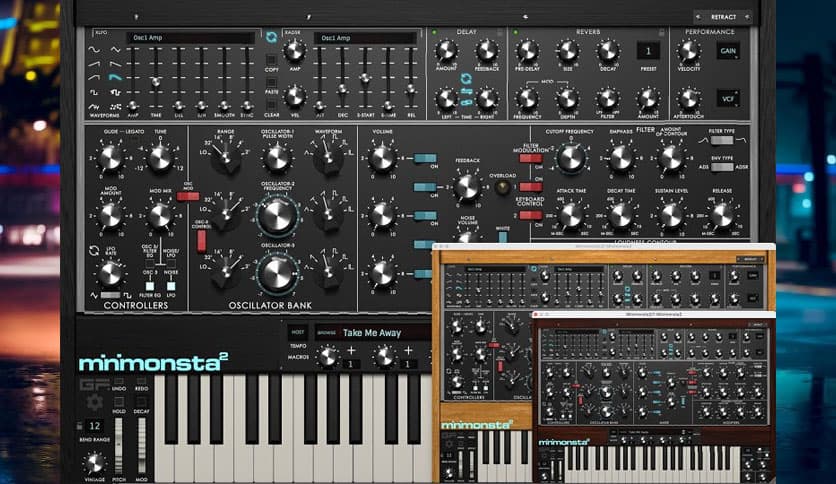Viewport: 836px width, 484px height.
Task: Toggle the red Filter Modulation switch
Action: [530, 158]
